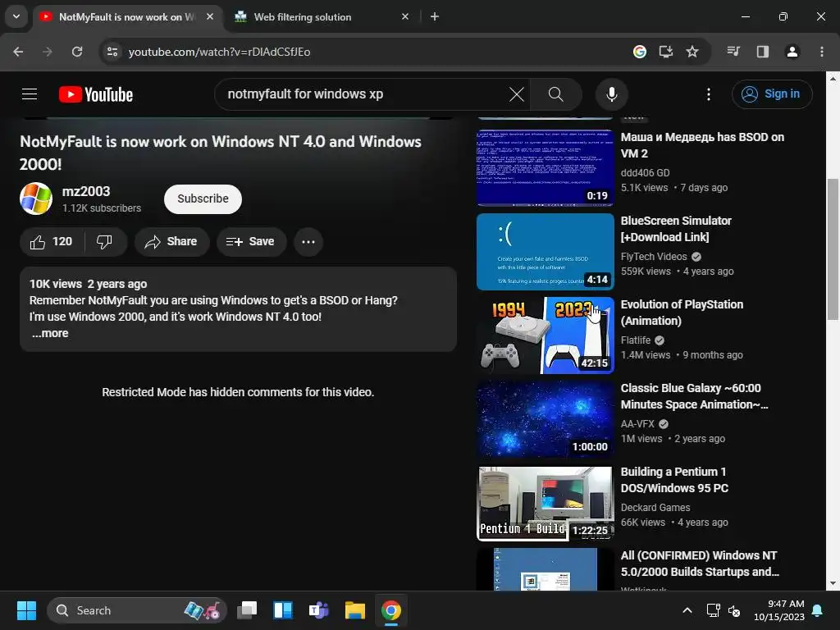The width and height of the screenshot is (840, 630).
Task: Open a new browser tab
Action: coord(435,16)
